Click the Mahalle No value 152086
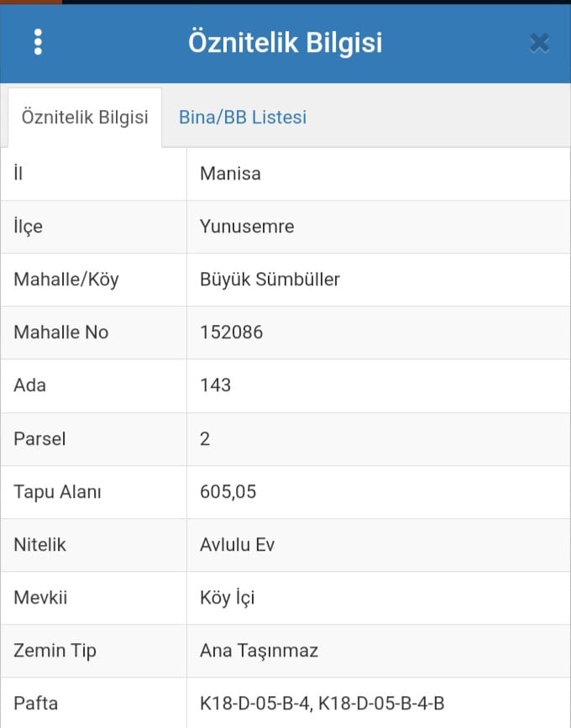This screenshot has width=571, height=728. point(231,332)
